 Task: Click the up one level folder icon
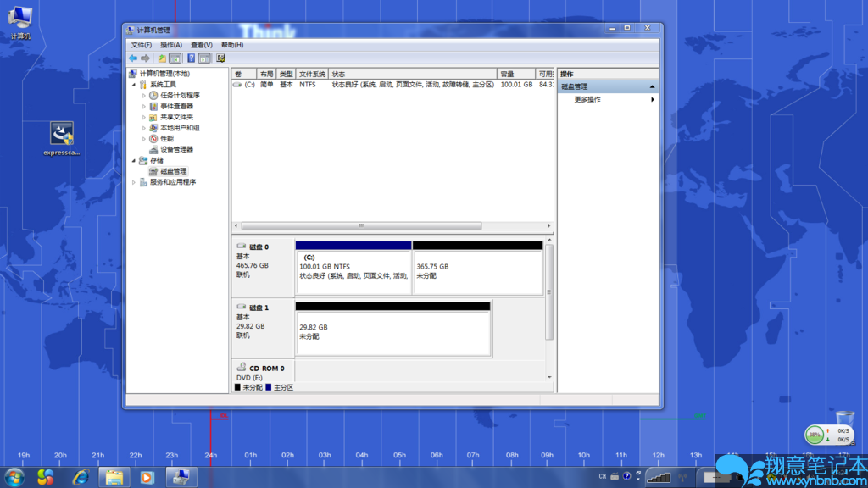(162, 58)
